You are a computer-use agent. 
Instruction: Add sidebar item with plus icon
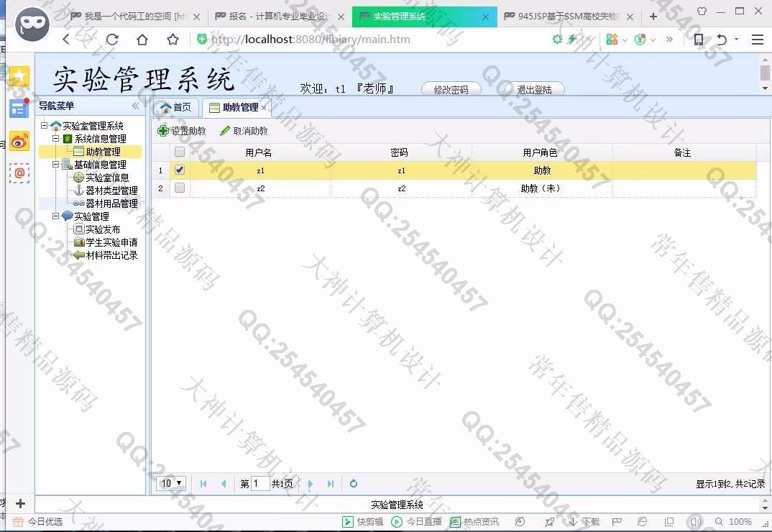[20, 503]
